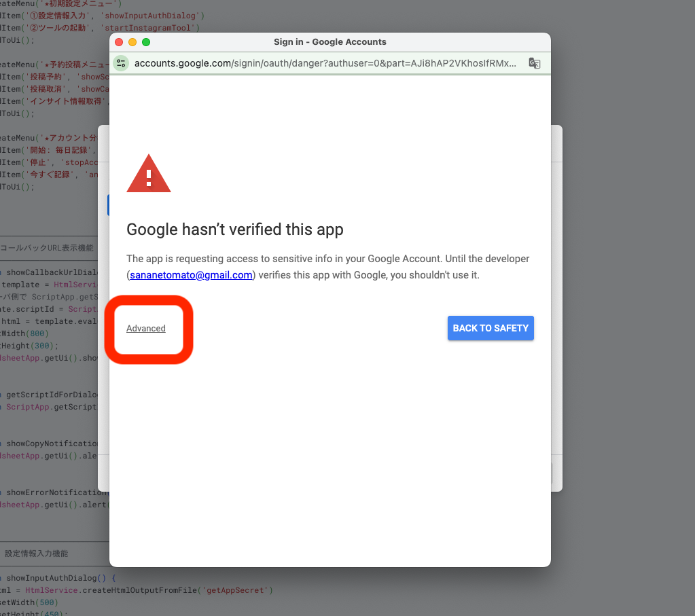
Task: Click 'コールバックURL表示機能' comment in editor
Action: (x=47, y=248)
